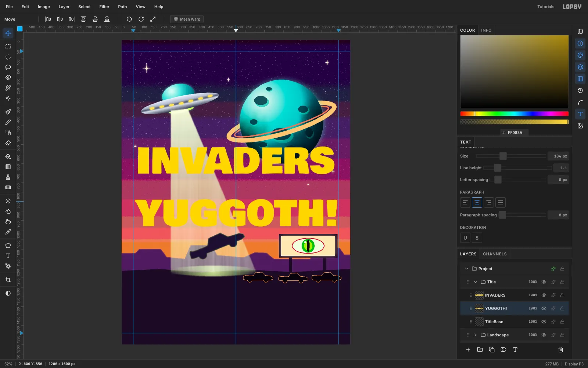Lock the YUGGOTH! layer
Viewport: 588px width, 368px height.
562,308
